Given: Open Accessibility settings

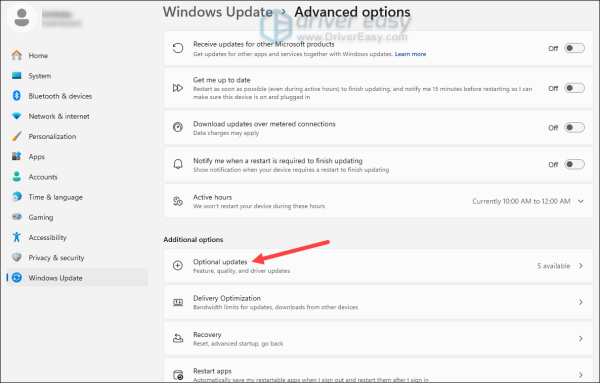Looking at the screenshot, I should tap(77, 238).
